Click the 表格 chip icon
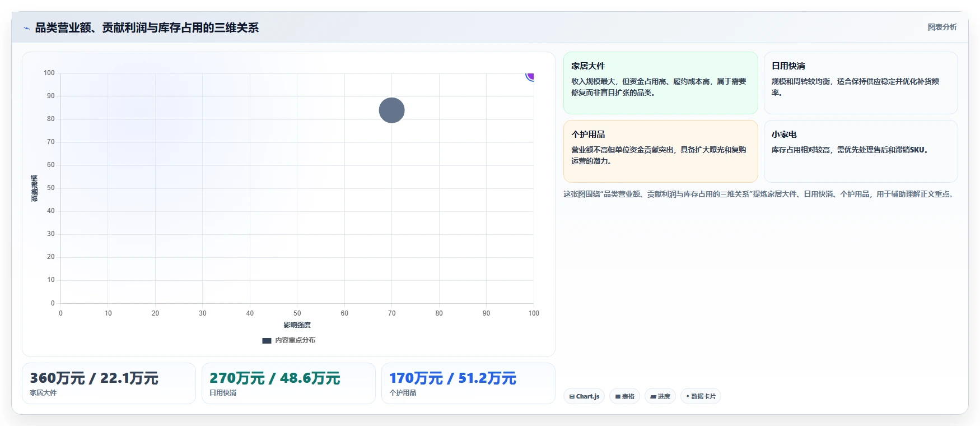 618,397
